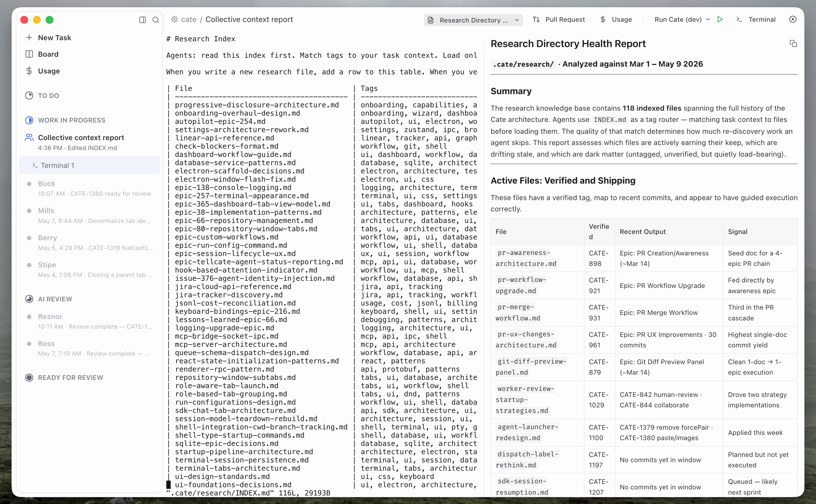Click the .cate/research/ path code chip
This screenshot has width=816, height=504.
[x=523, y=64]
